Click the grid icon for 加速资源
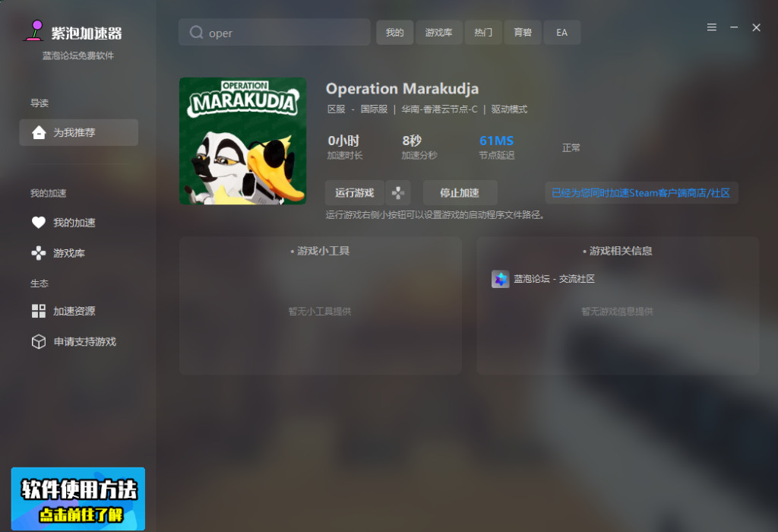Screen dimensions: 778x532 point(39,311)
